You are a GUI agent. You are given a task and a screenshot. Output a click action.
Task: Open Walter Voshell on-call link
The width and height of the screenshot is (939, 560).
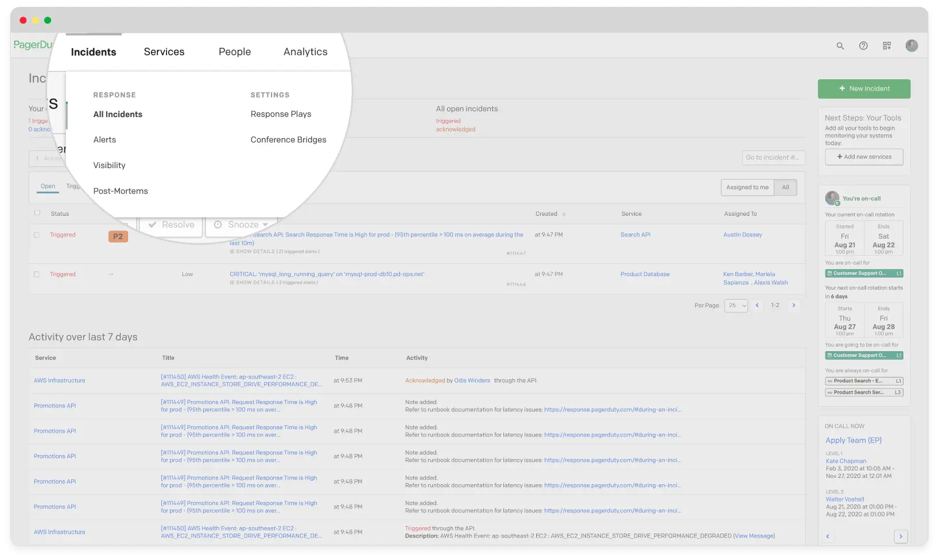tap(845, 500)
